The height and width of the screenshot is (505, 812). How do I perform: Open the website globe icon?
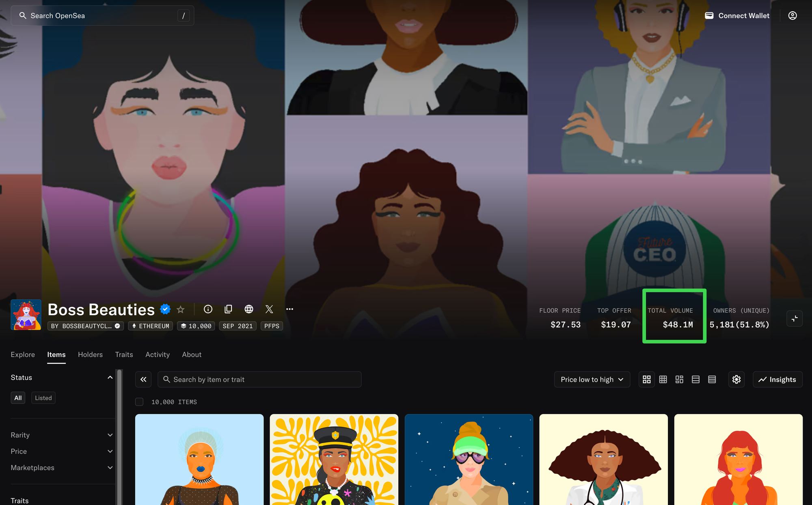tap(249, 309)
